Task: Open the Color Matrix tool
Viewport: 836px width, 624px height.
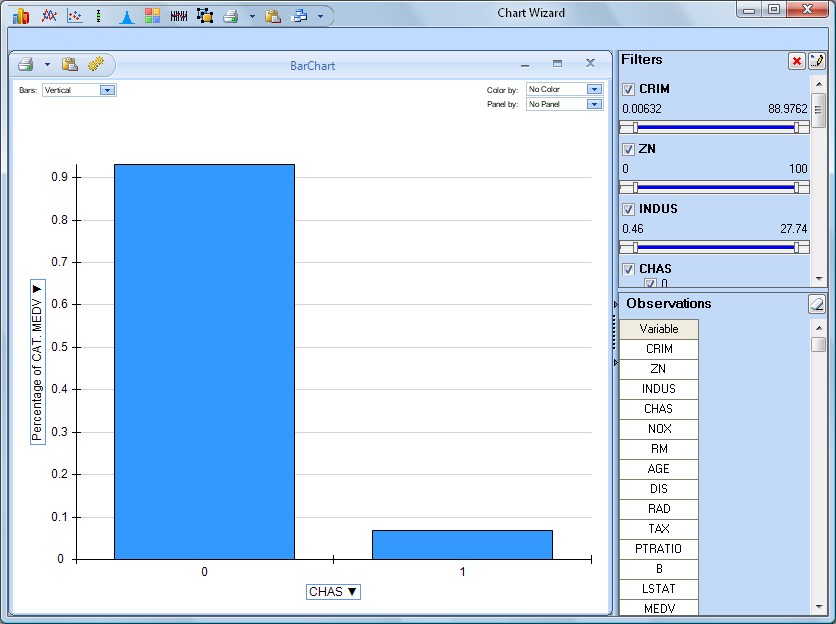Action: [152, 15]
